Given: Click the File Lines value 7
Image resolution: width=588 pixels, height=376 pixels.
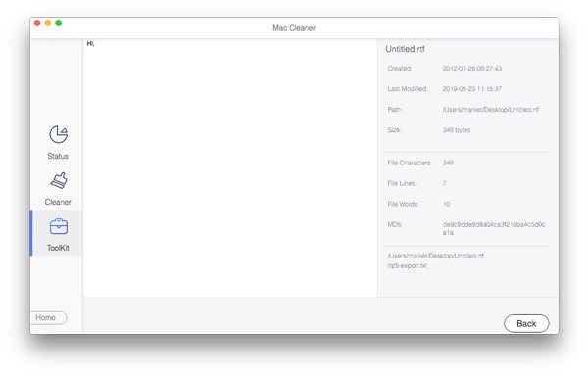Looking at the screenshot, I should click(x=444, y=183).
